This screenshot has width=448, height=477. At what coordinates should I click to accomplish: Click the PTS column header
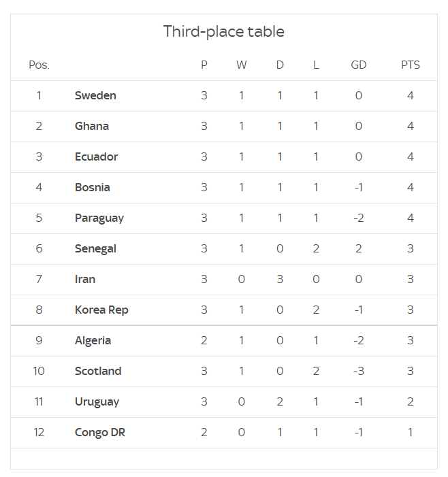pos(411,65)
